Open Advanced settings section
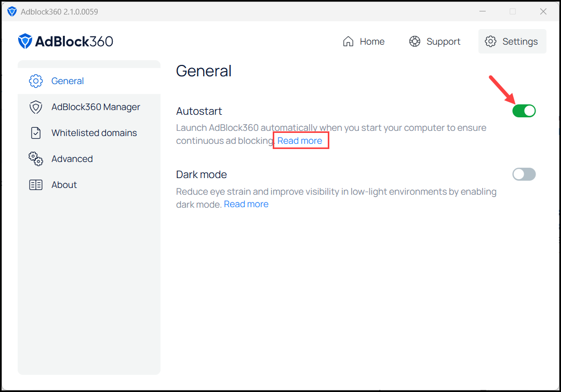This screenshot has height=392, width=561. (x=89, y=159)
